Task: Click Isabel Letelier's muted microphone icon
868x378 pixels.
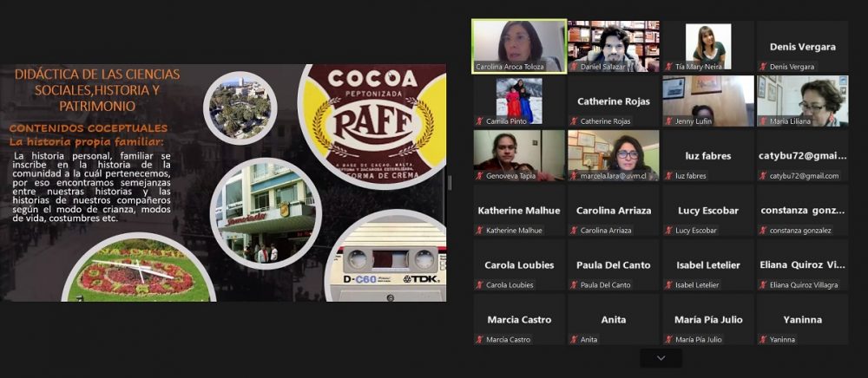Action: click(x=668, y=285)
